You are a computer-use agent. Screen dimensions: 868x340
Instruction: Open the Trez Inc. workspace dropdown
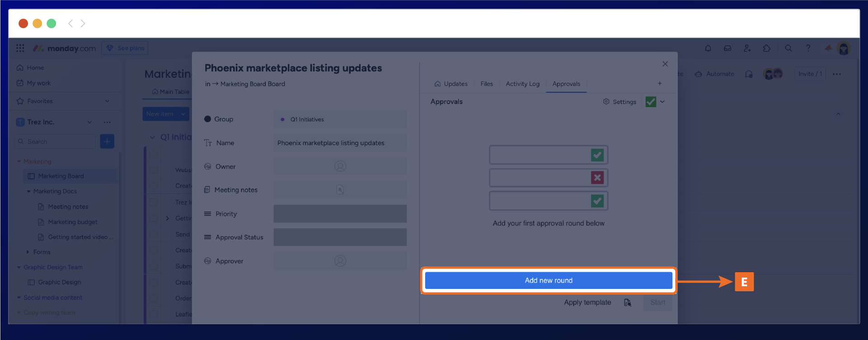(x=89, y=122)
